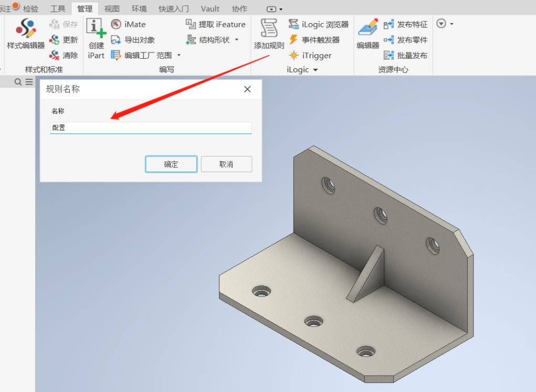The image size is (536, 392).
Task: Switch to the 工具 tab
Action: [x=57, y=8]
